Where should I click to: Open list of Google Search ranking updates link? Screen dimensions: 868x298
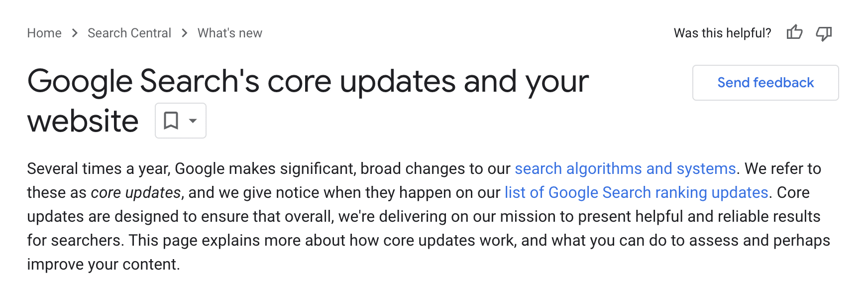[637, 192]
